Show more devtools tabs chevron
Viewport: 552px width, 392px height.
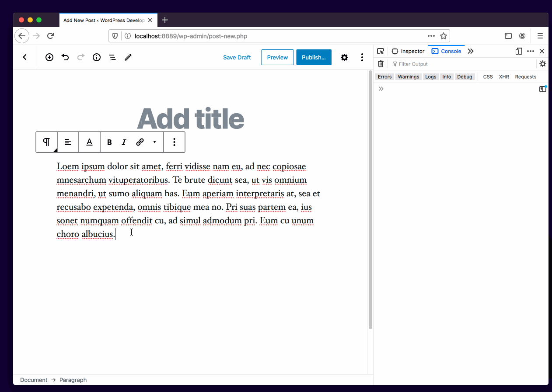point(471,51)
